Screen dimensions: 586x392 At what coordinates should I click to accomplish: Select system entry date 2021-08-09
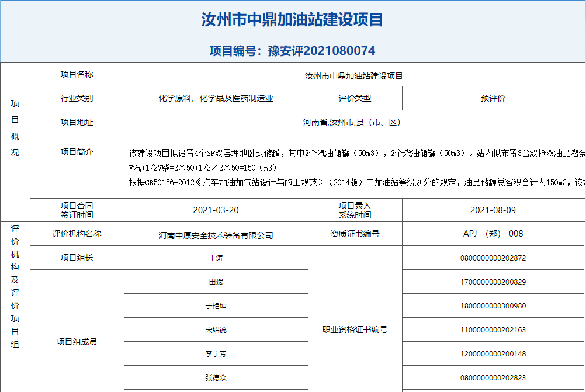tap(493, 210)
